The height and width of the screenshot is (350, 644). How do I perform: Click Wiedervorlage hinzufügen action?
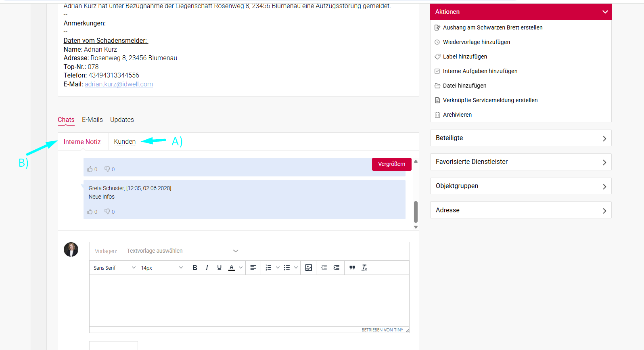pos(477,42)
